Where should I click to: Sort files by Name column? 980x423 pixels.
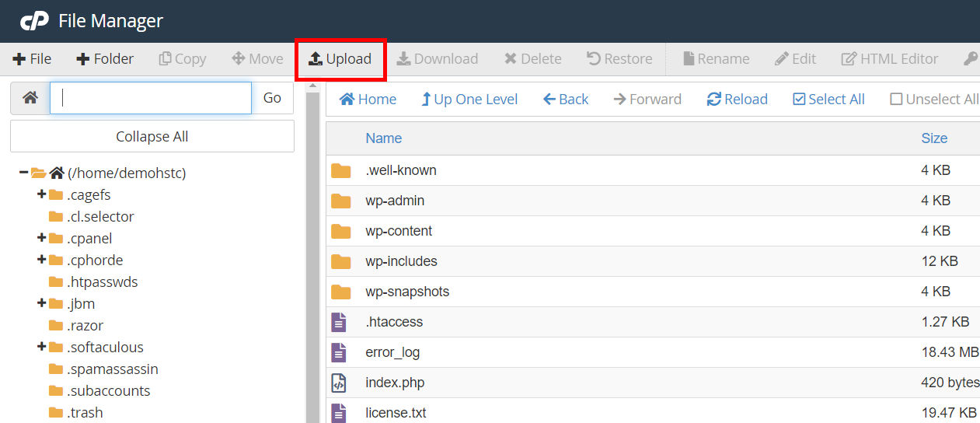384,138
